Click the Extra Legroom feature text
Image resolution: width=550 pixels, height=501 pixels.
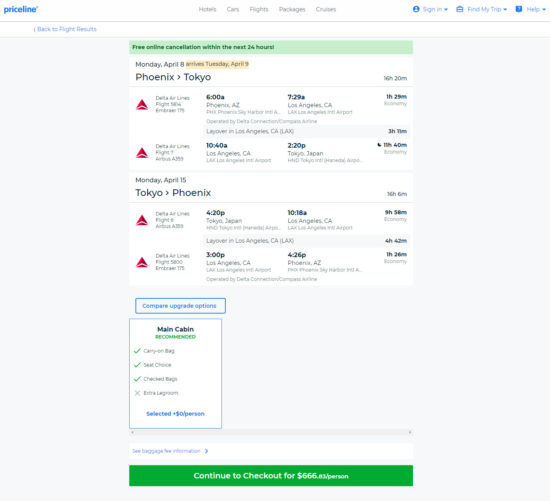tap(161, 393)
